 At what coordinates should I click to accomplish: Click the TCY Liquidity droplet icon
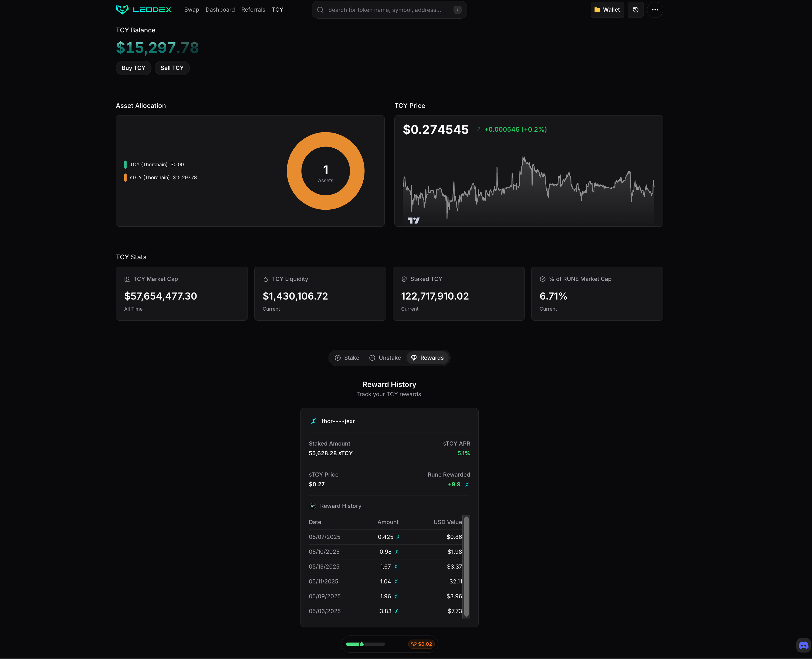pyautogui.click(x=265, y=279)
